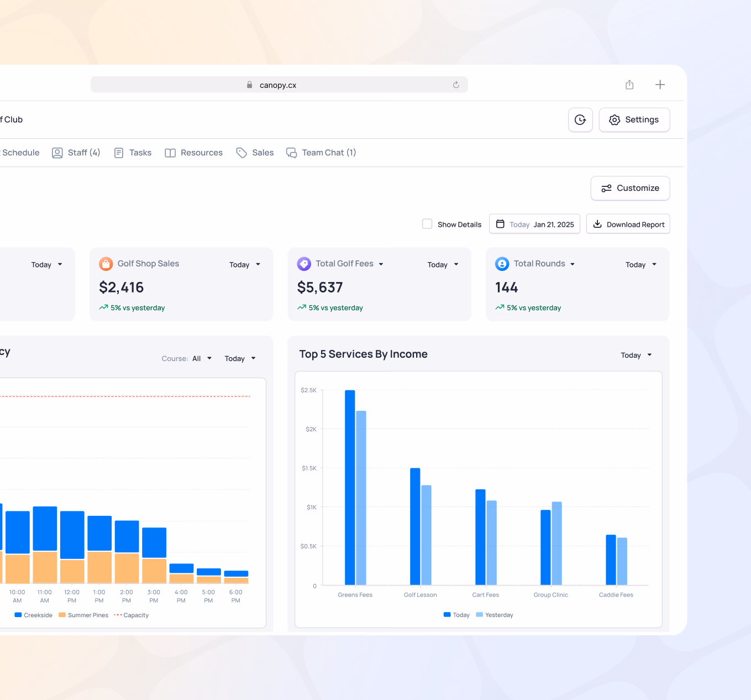Click the Staff person icon

point(57,153)
